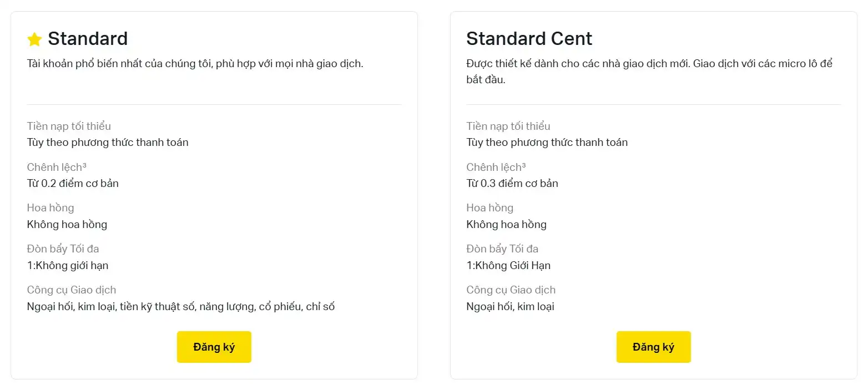868x390 pixels.
Task: Select the Standard account heading
Action: point(88,38)
